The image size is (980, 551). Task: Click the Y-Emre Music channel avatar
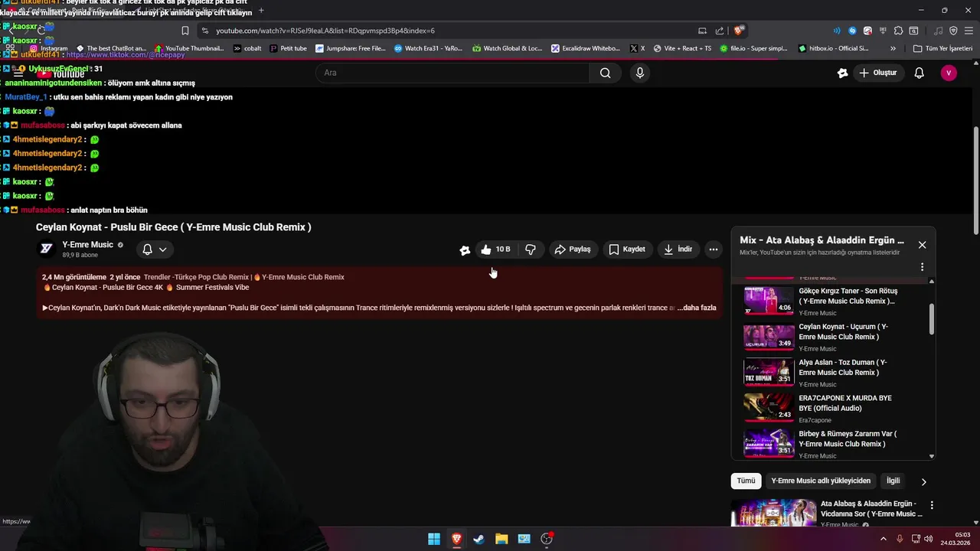pyautogui.click(x=47, y=249)
